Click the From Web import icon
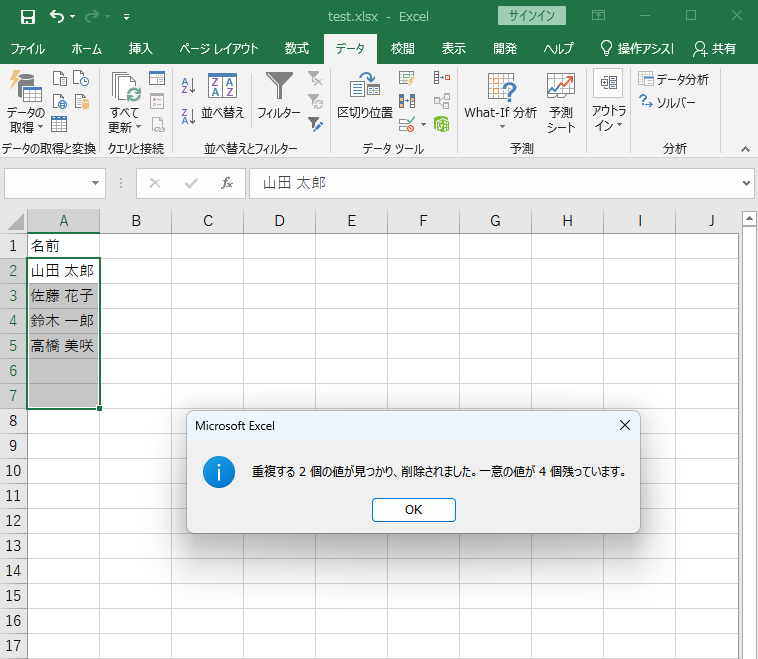 tap(60, 102)
